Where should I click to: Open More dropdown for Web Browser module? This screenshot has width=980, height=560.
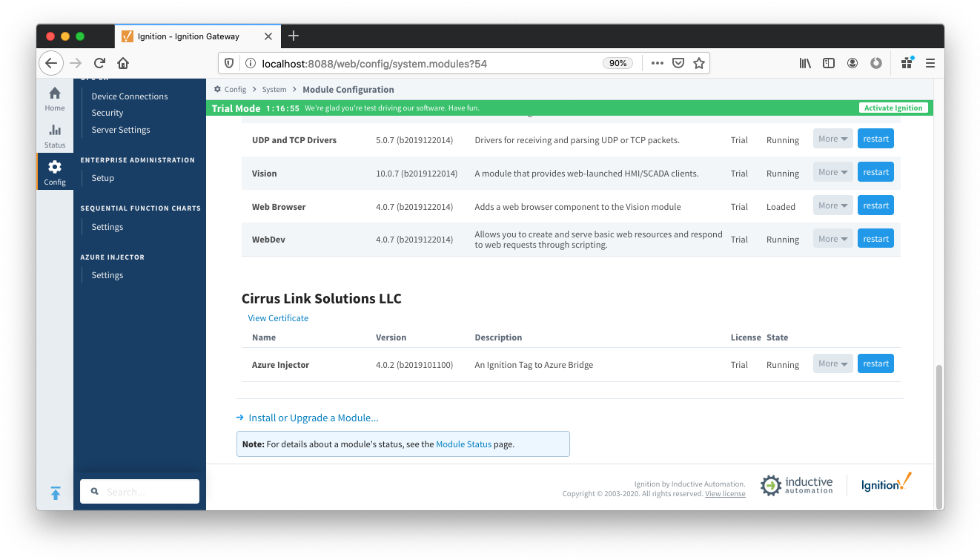[832, 205]
